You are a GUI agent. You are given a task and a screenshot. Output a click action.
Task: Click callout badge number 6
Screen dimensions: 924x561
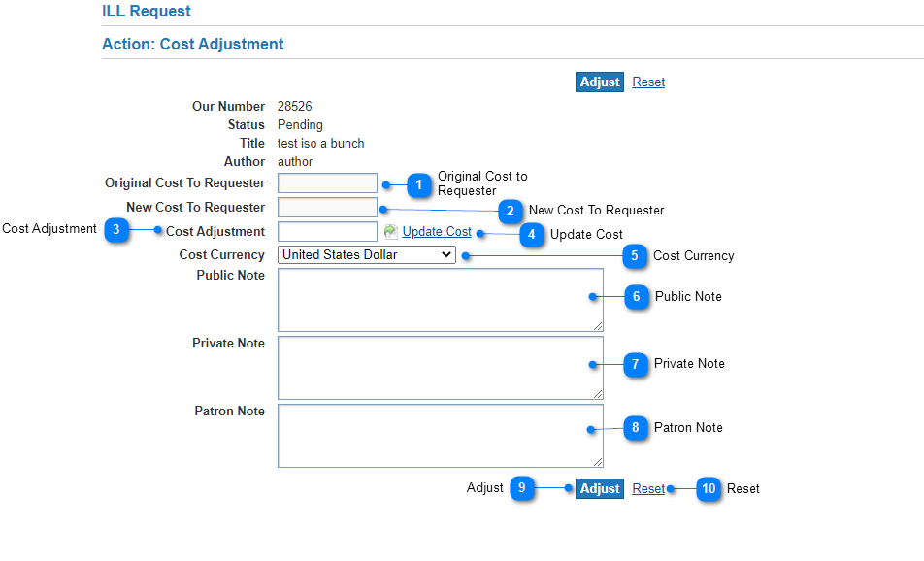click(637, 296)
